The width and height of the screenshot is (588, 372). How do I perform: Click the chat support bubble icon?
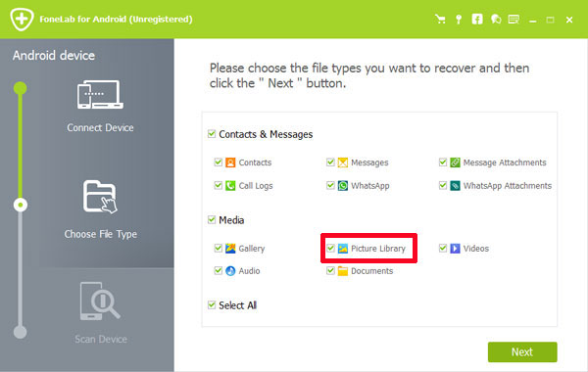496,20
